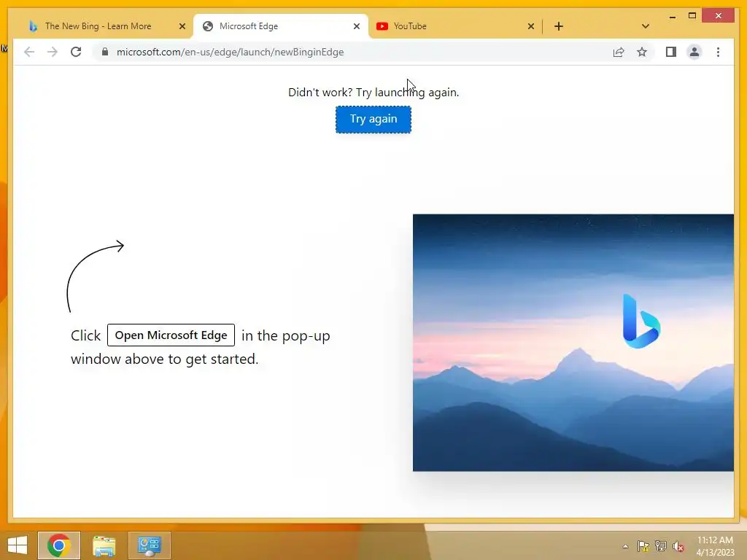This screenshot has width=747, height=560.
Task: Open the browser side panel
Action: pos(671,52)
